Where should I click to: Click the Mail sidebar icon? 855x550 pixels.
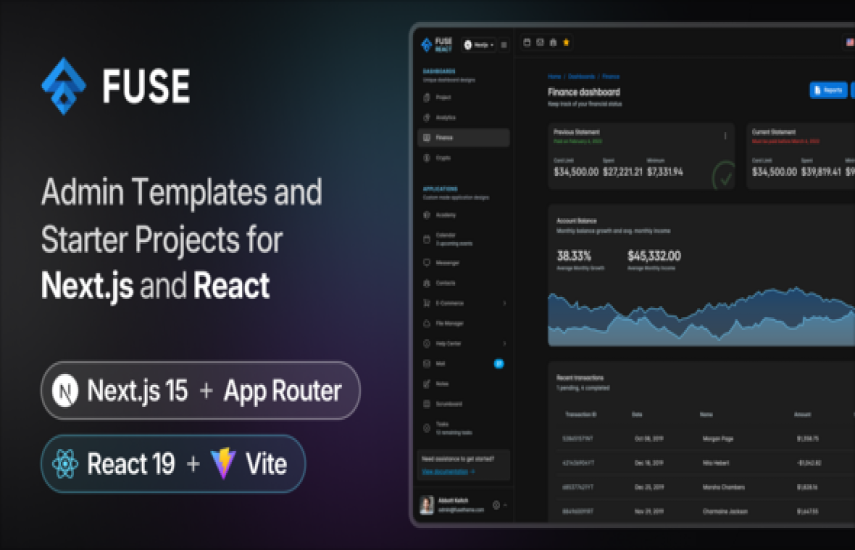[426, 364]
